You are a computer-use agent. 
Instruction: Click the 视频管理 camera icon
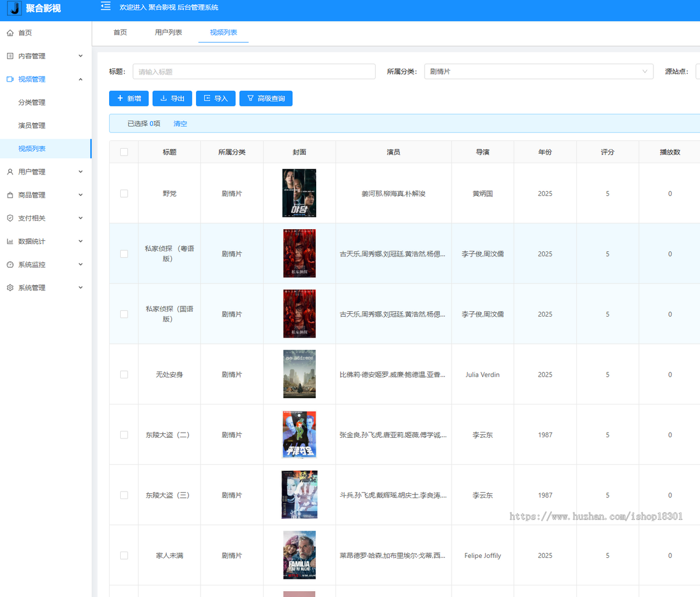point(10,79)
